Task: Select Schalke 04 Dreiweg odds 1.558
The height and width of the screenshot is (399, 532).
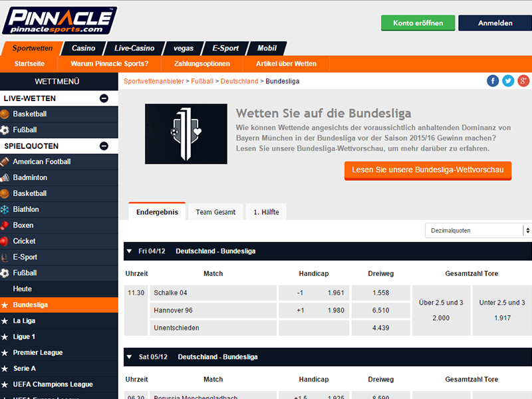Action: (x=380, y=293)
